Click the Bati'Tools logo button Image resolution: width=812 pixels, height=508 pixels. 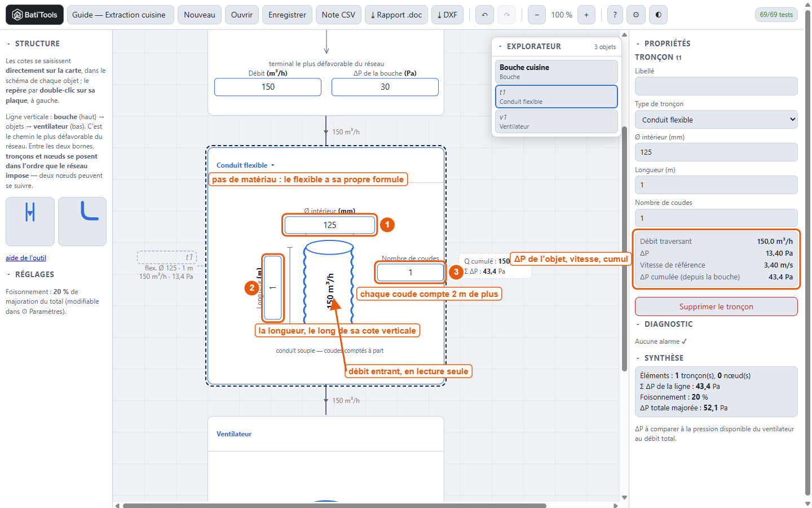34,15
